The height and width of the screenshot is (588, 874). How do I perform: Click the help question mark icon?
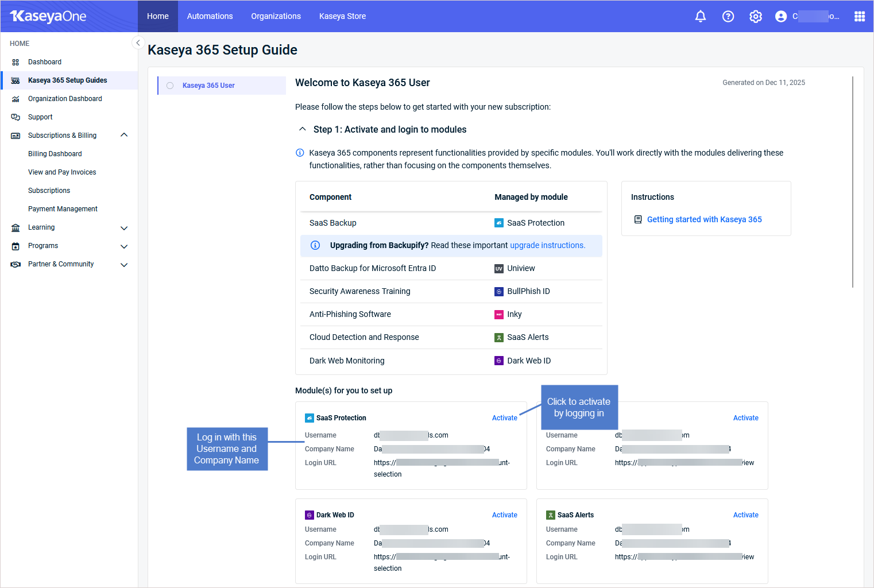(x=728, y=17)
